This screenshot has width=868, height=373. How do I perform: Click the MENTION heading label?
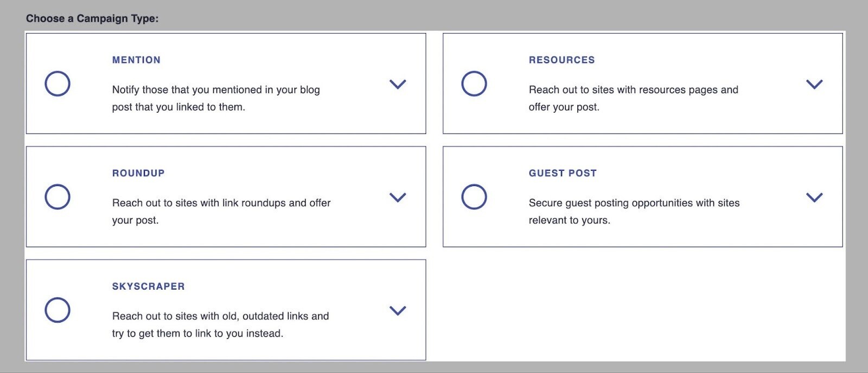click(x=136, y=60)
